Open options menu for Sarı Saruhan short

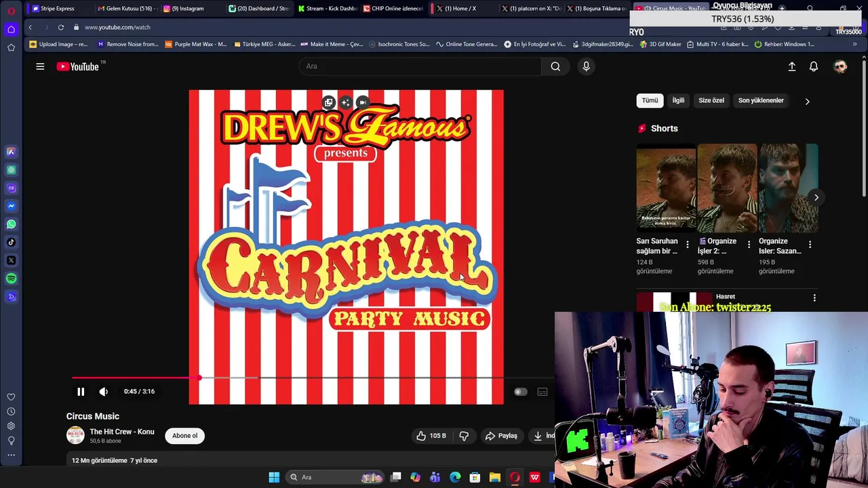688,245
